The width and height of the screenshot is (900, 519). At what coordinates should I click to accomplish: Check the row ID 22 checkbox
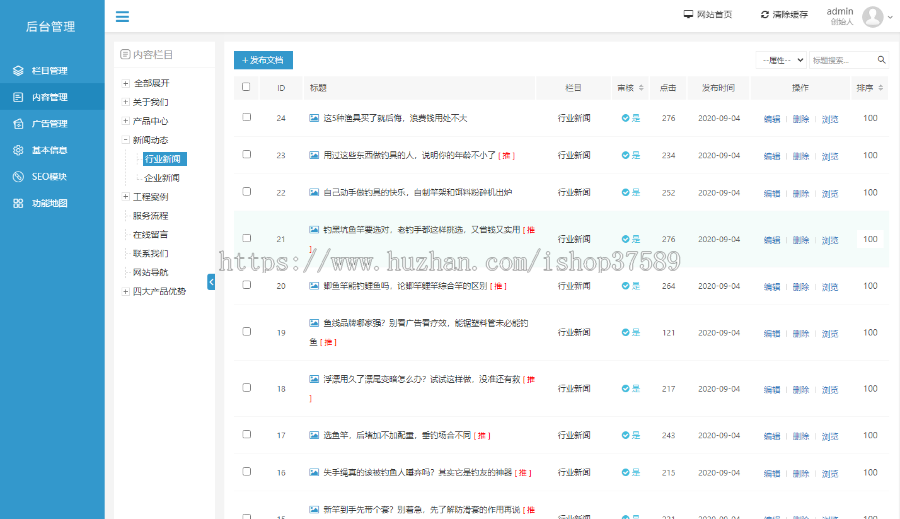247,192
